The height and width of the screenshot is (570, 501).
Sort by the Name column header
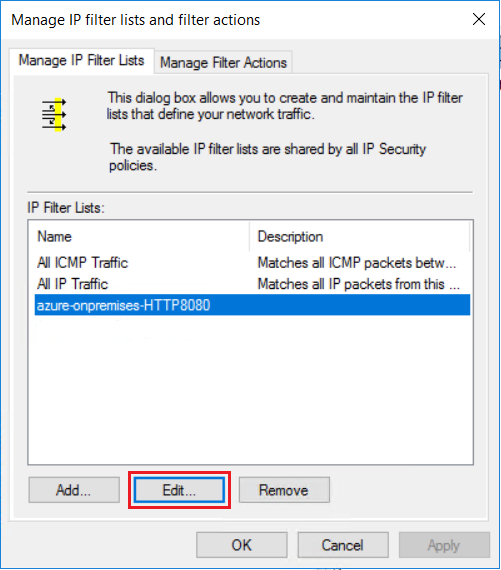point(138,237)
